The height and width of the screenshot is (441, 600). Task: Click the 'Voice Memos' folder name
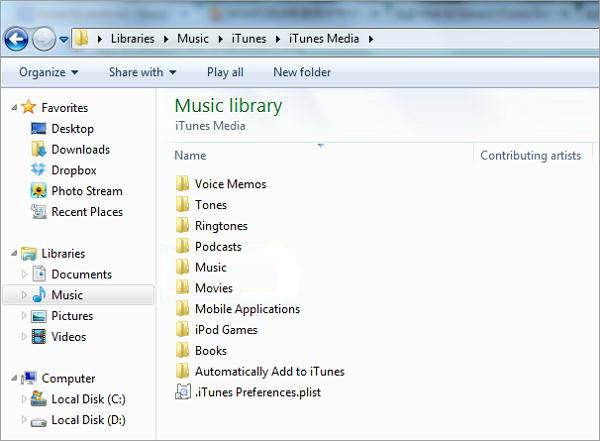(x=230, y=184)
